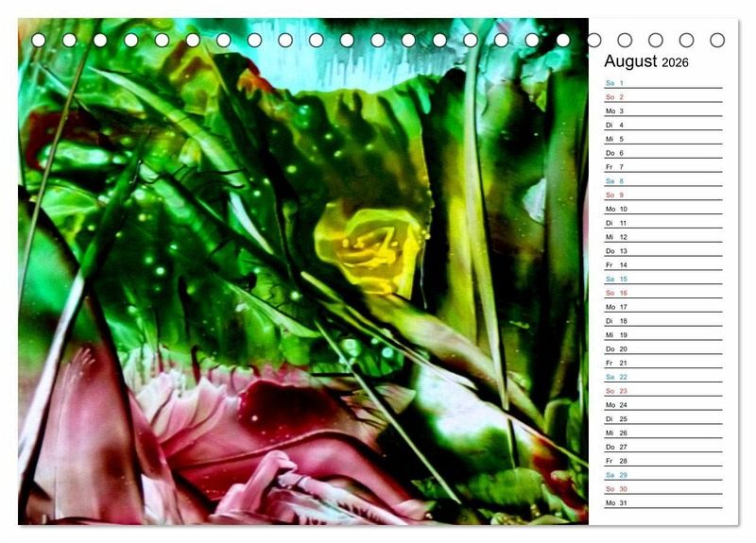This screenshot has width=756, height=543.
Task: Select the 'Mi 12' date row
Action: coord(663,237)
